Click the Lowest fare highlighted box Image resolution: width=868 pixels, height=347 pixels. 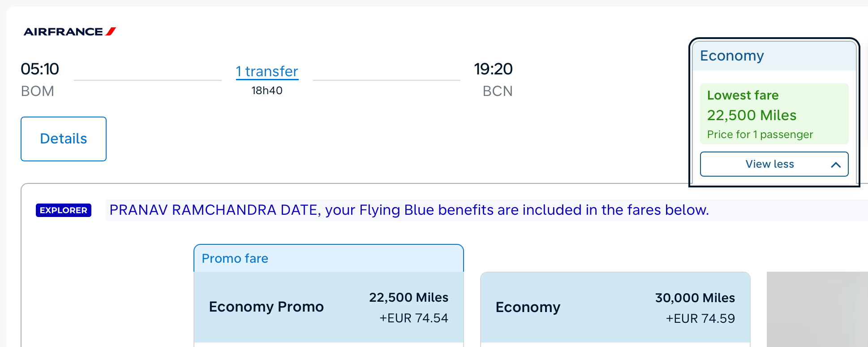point(773,114)
